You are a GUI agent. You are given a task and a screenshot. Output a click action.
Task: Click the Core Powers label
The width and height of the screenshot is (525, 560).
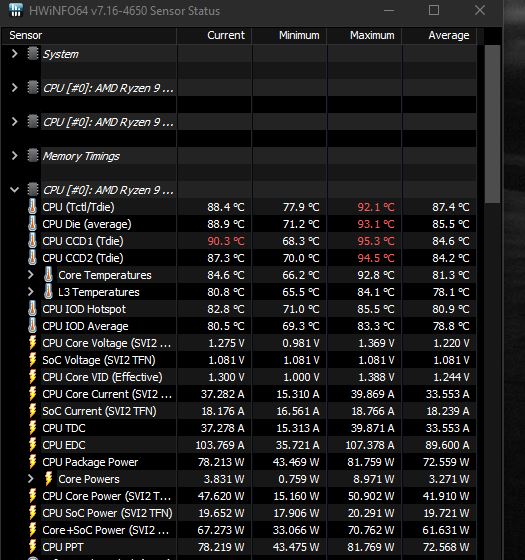pyautogui.click(x=89, y=479)
